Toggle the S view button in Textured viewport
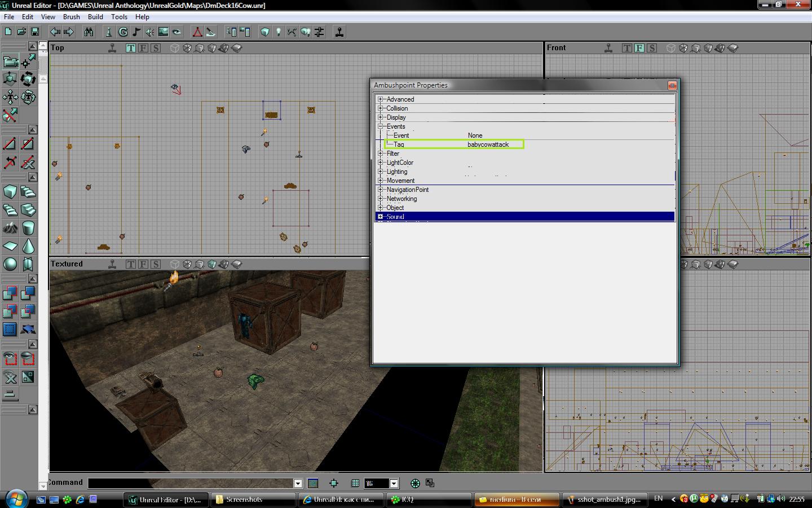Image resolution: width=812 pixels, height=508 pixels. 156,264
